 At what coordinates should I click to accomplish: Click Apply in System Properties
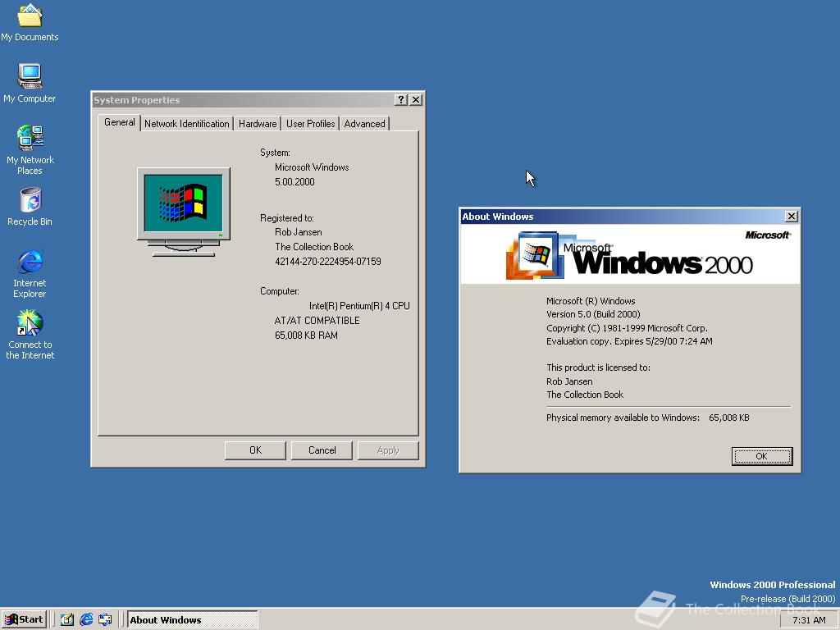click(388, 450)
